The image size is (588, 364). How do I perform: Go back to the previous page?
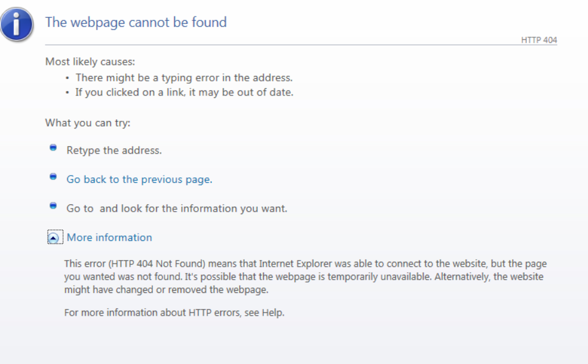coord(139,180)
